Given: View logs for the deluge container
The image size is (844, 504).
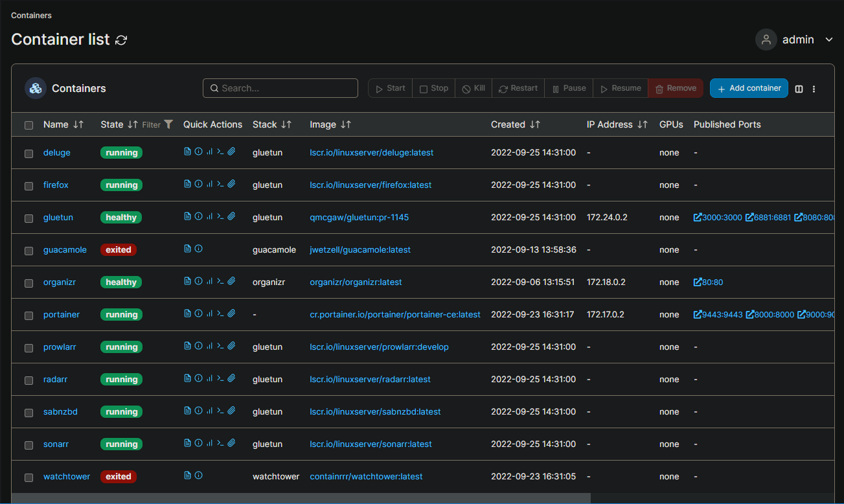Looking at the screenshot, I should (x=187, y=151).
